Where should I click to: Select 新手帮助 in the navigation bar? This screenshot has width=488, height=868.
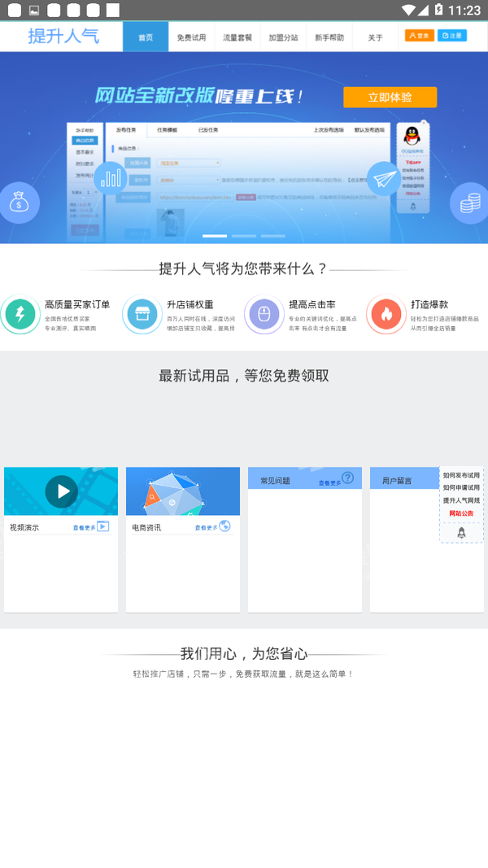tap(329, 37)
